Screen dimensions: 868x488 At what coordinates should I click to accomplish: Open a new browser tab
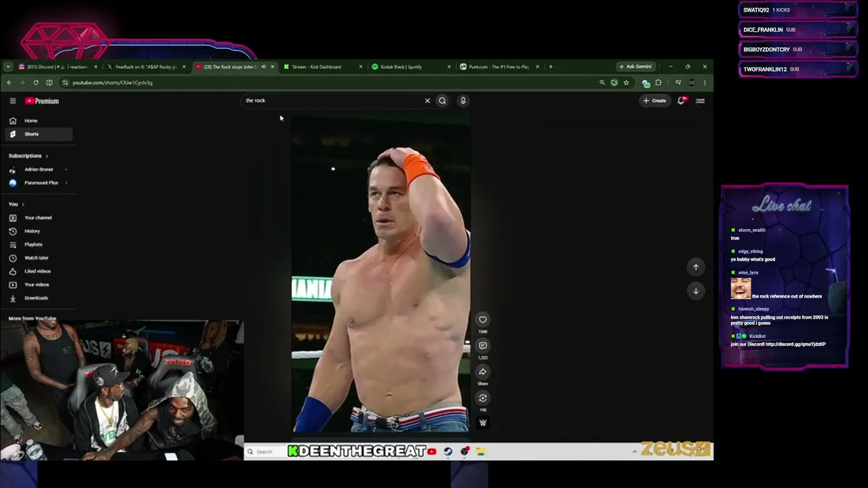pyautogui.click(x=551, y=67)
